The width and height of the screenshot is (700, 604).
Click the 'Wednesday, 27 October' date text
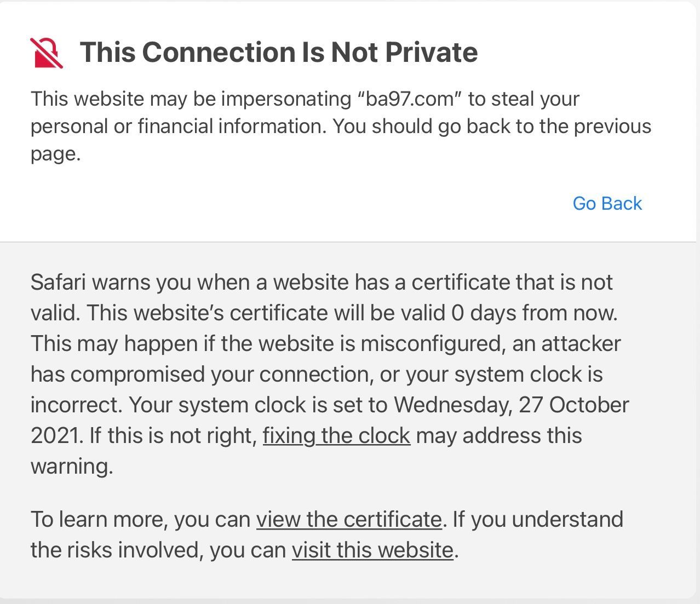click(512, 405)
